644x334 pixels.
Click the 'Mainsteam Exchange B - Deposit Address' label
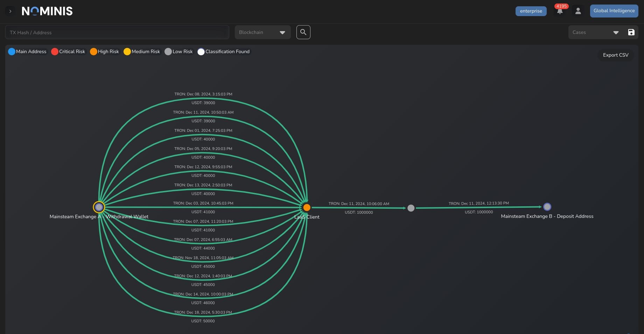[547, 216]
